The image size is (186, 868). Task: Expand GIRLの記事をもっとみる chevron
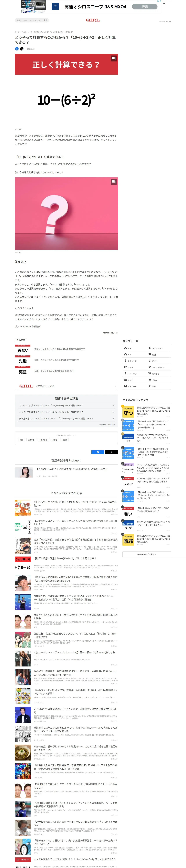[115, 386]
